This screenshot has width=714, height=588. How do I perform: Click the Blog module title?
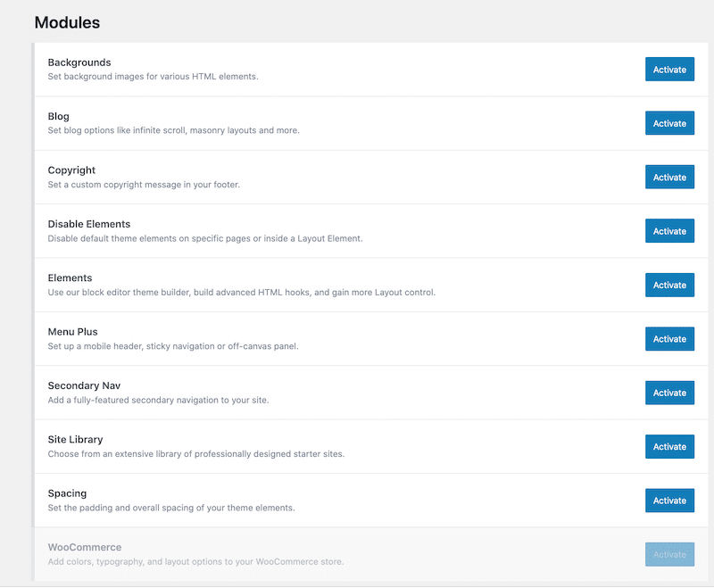click(x=58, y=116)
